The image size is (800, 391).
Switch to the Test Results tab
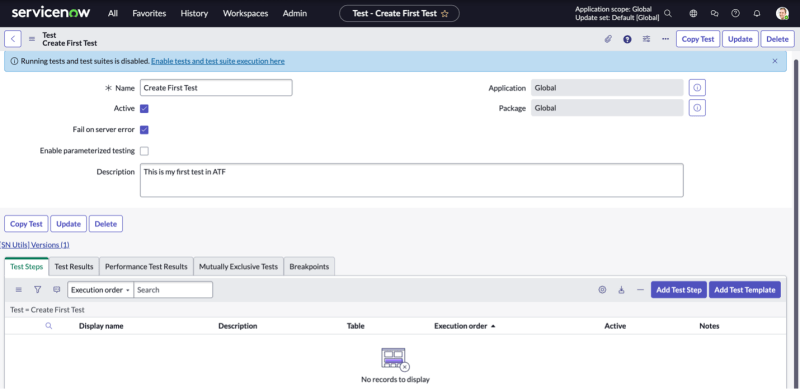[74, 267]
